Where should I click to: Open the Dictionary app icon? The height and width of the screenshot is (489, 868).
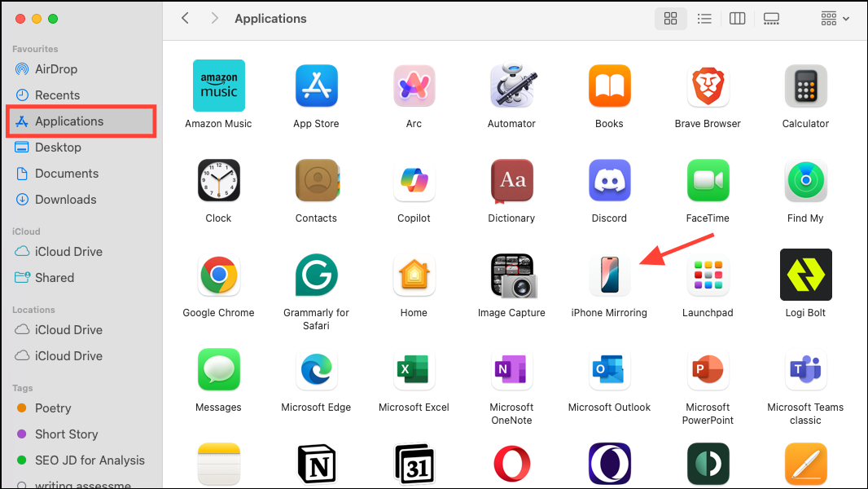[x=511, y=181]
